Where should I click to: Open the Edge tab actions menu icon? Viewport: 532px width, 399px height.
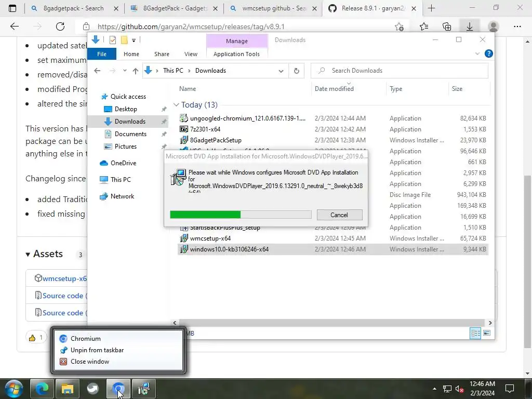(x=12, y=8)
